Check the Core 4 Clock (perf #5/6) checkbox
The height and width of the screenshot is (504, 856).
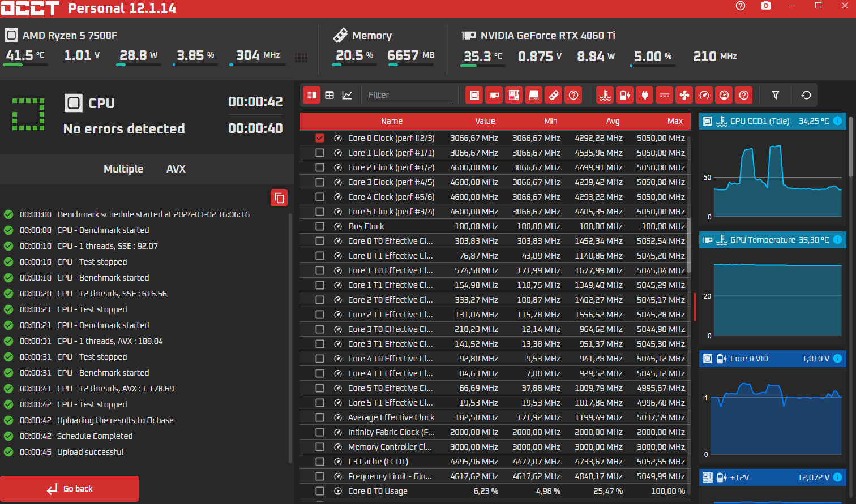320,197
